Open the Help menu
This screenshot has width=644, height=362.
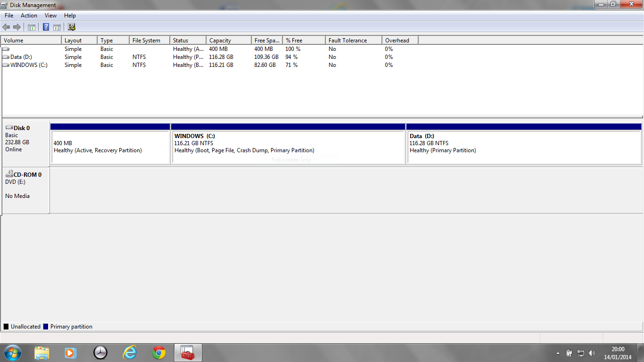click(70, 16)
